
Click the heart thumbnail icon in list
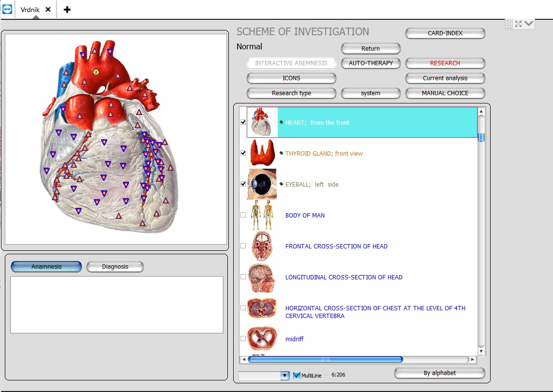pos(262,122)
